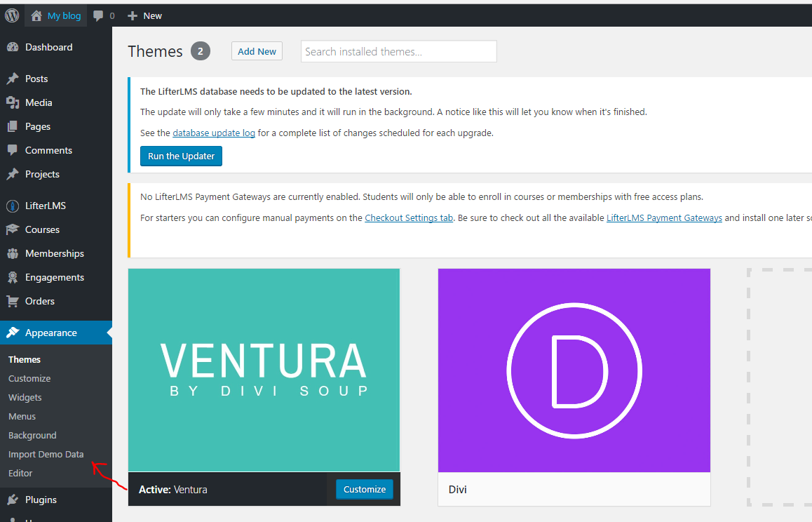Screen dimensions: 812x522
Task: Click the LifterLMS rocket icon
Action: coord(13,206)
